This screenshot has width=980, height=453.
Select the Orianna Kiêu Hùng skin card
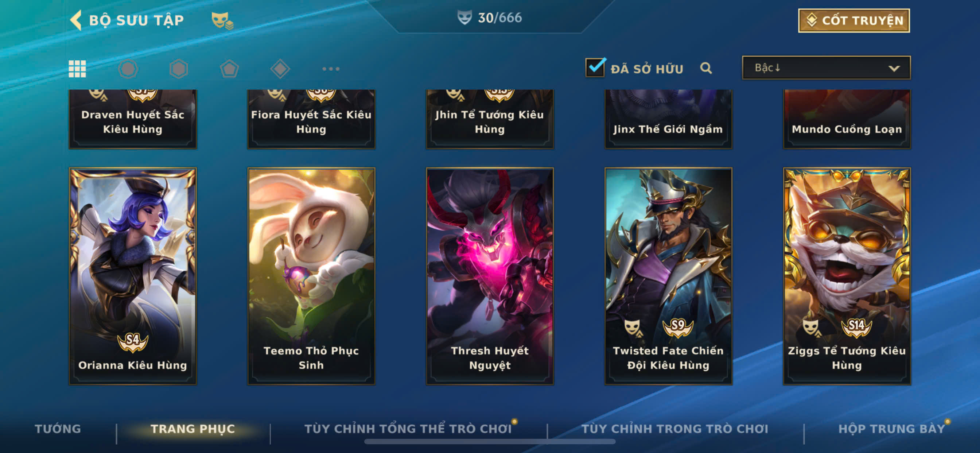tap(133, 276)
